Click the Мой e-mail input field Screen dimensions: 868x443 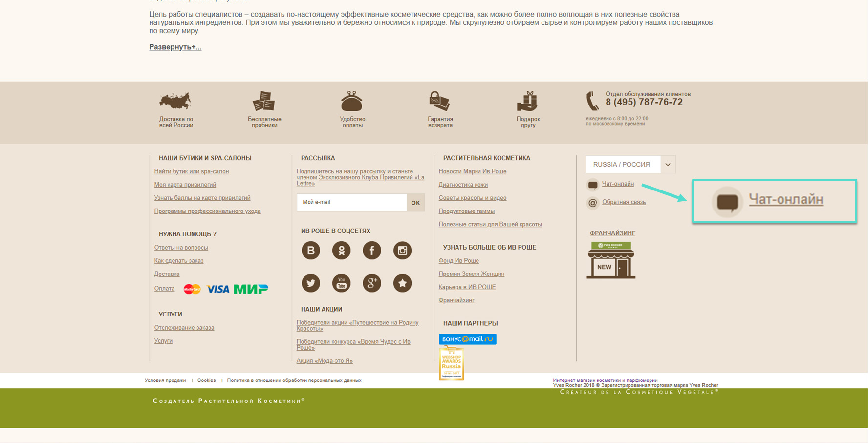pyautogui.click(x=351, y=202)
